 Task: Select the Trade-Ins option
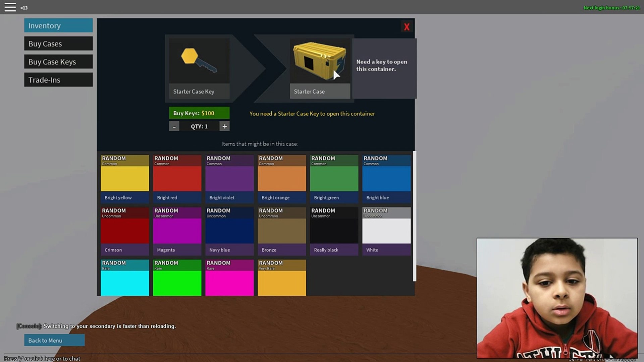click(x=58, y=79)
